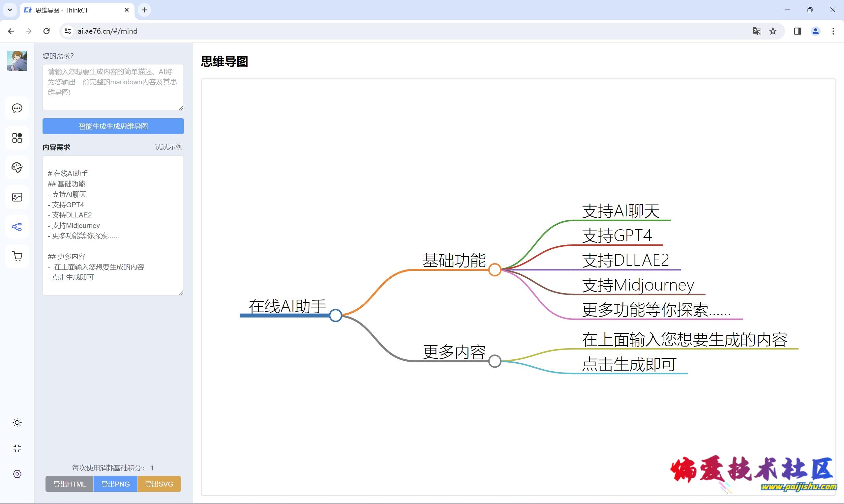The image size is (844, 504).
Task: Open the apps grid icon in the sidebar
Action: (x=17, y=138)
